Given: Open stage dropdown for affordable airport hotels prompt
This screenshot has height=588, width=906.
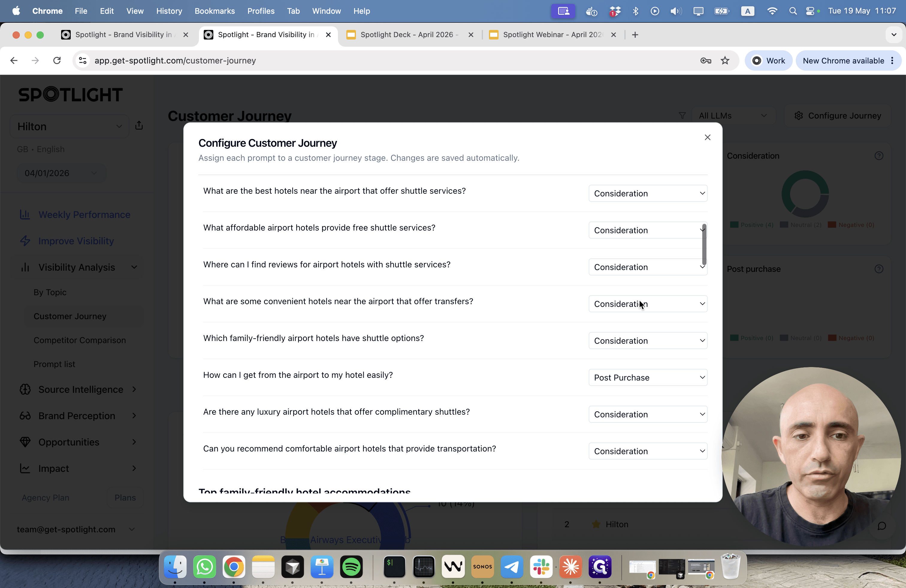Looking at the screenshot, I should pos(648,230).
